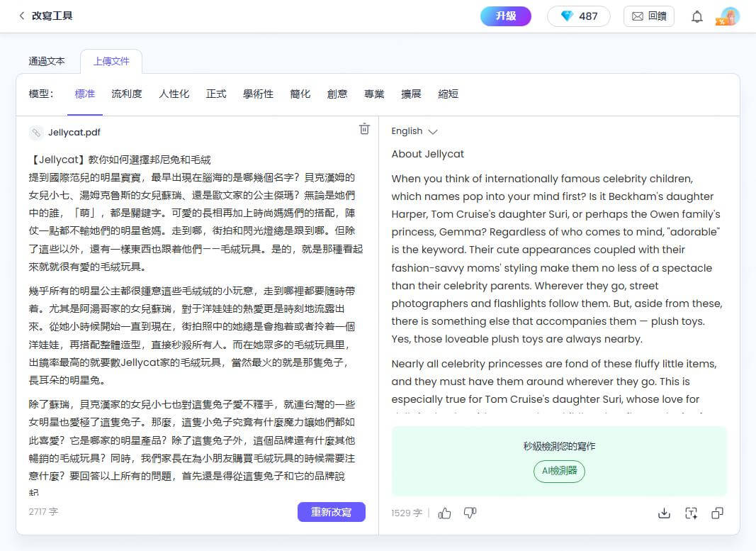Click the Jellycat.pdf attachment icon
The height and width of the screenshot is (551, 756).
click(36, 132)
